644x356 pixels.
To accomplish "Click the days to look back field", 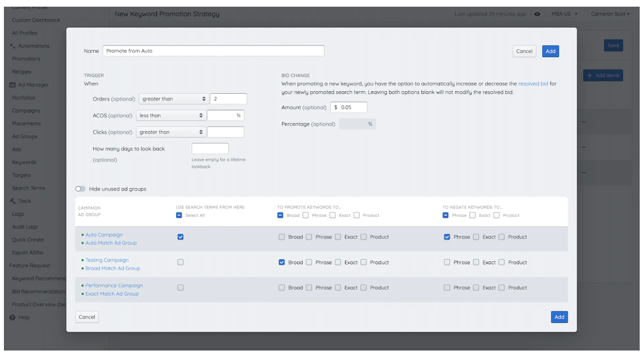I will [210, 148].
